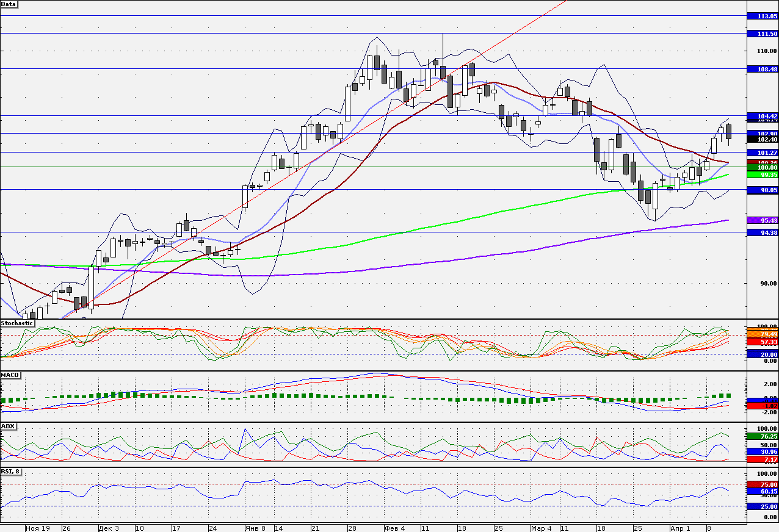Screen dimensions: 779x532
Task: Click the MACD panel label
Action: [10, 374]
